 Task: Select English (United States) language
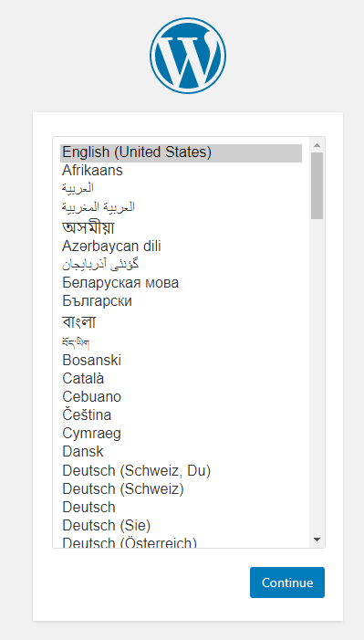182,152
